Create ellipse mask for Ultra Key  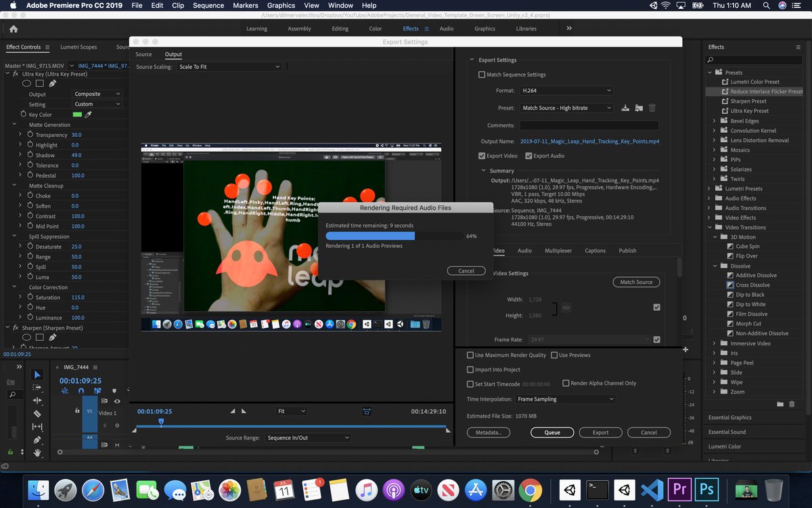point(27,83)
